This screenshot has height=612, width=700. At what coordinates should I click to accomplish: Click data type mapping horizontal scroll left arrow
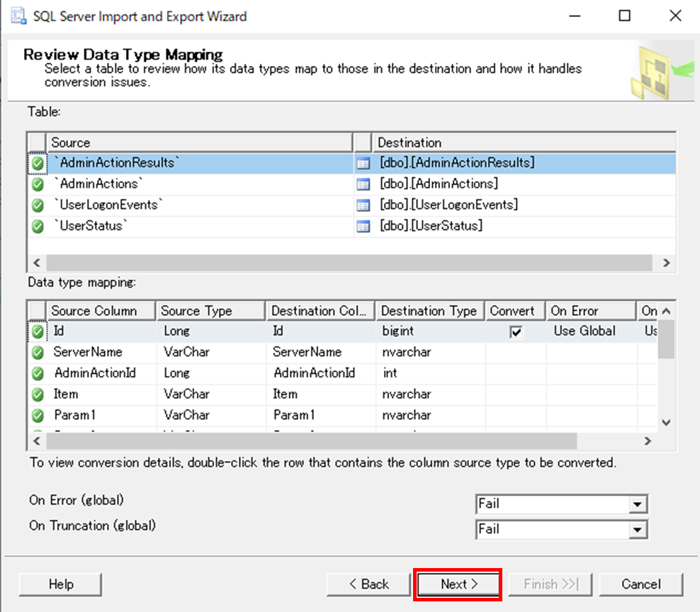click(x=37, y=441)
